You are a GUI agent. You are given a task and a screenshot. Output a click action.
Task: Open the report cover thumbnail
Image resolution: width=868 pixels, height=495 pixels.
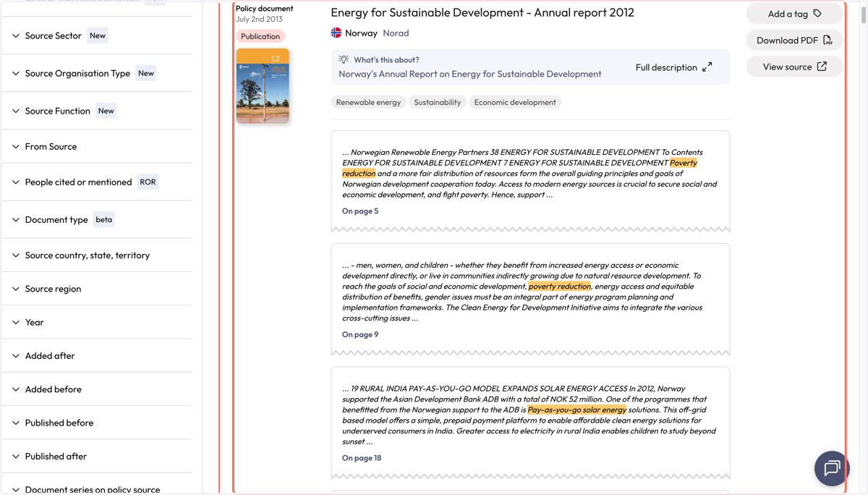click(263, 85)
